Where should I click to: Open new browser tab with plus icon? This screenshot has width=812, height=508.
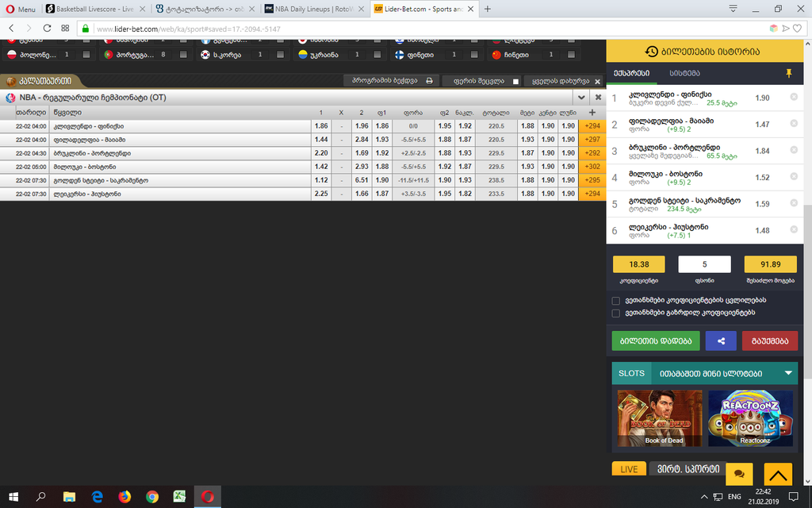[x=488, y=9]
